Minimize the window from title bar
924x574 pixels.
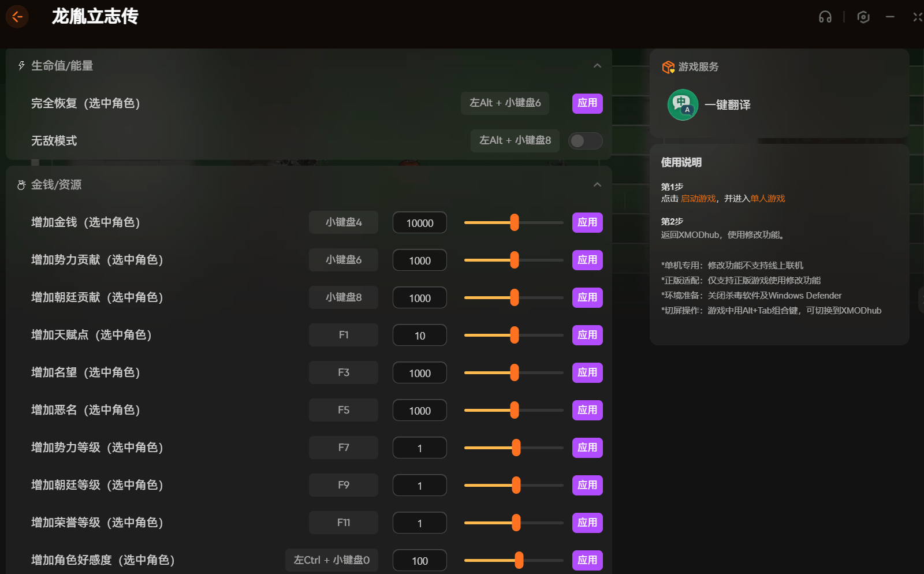tap(890, 17)
